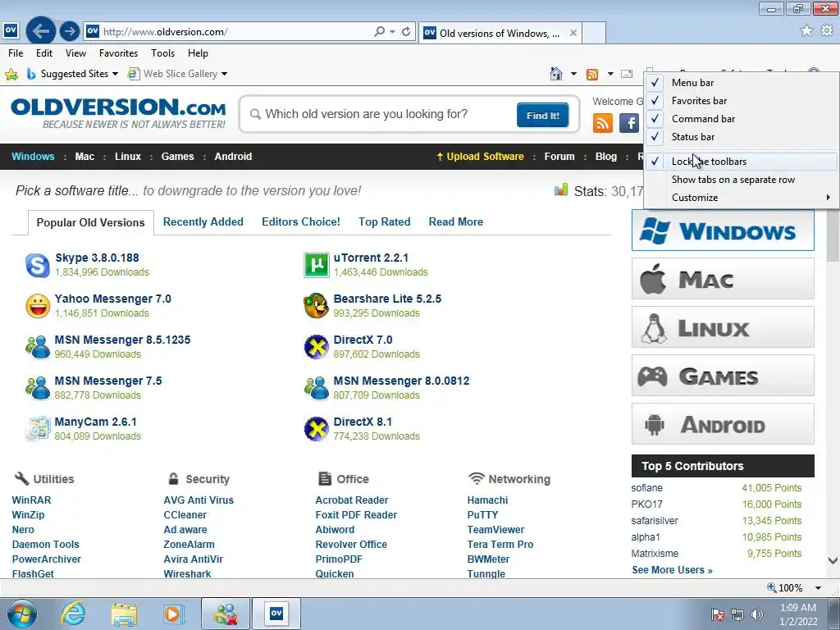Expand the Suggested Sites dropdown arrow
This screenshot has height=630, width=840.
coord(115,74)
